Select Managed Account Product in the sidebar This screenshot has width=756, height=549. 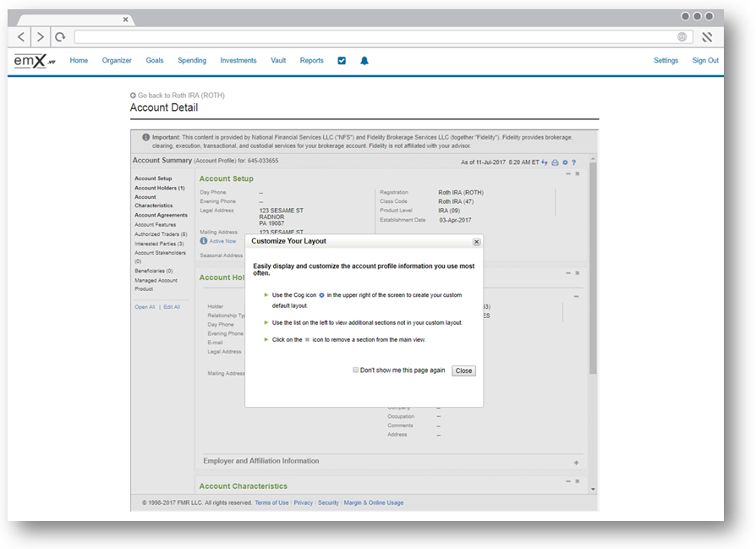[x=156, y=284]
